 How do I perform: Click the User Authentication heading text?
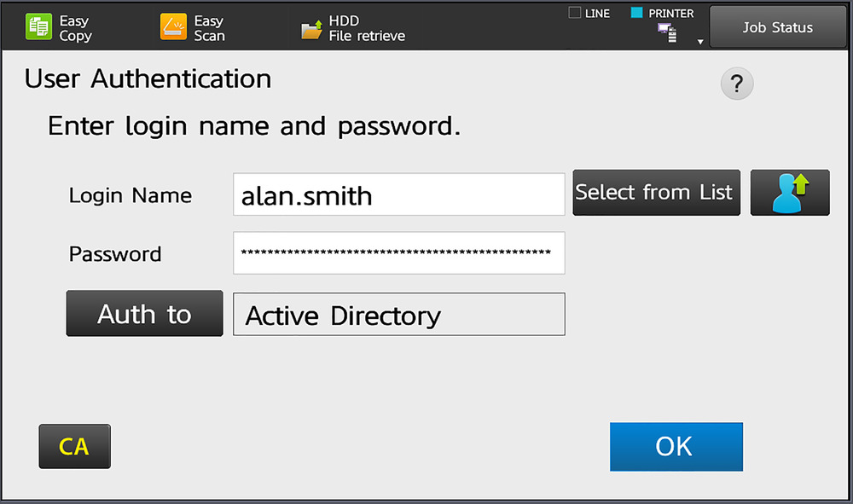tap(148, 78)
